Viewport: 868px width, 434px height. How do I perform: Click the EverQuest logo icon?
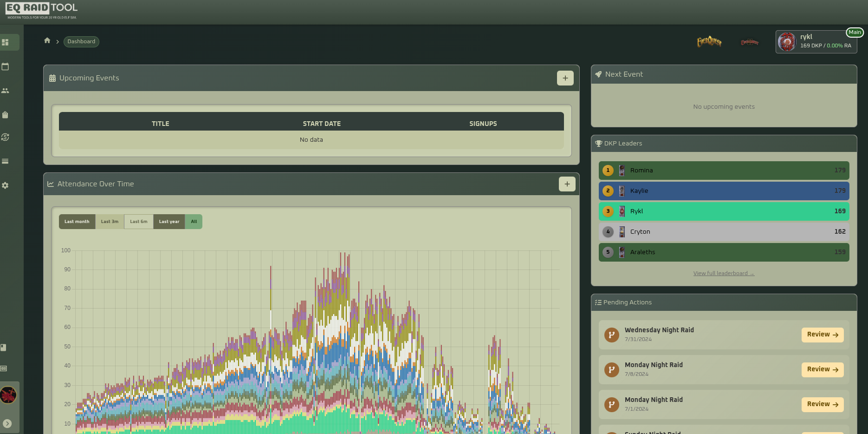(709, 41)
